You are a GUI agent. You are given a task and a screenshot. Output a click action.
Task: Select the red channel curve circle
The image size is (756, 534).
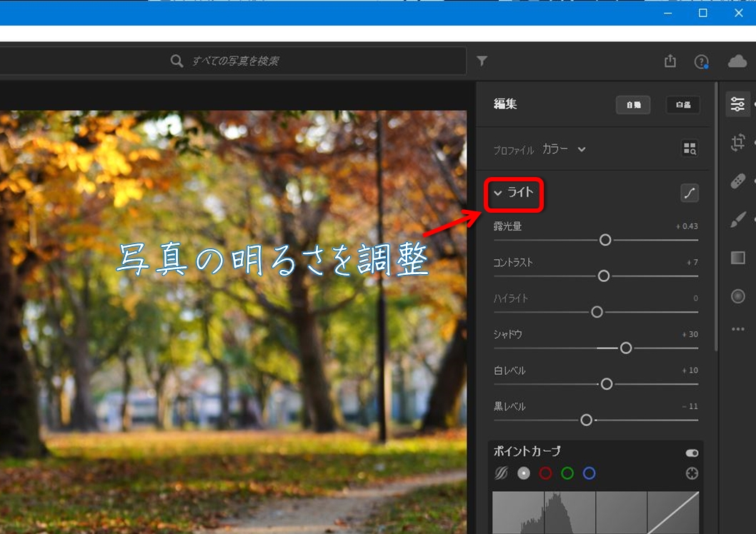coord(545,473)
